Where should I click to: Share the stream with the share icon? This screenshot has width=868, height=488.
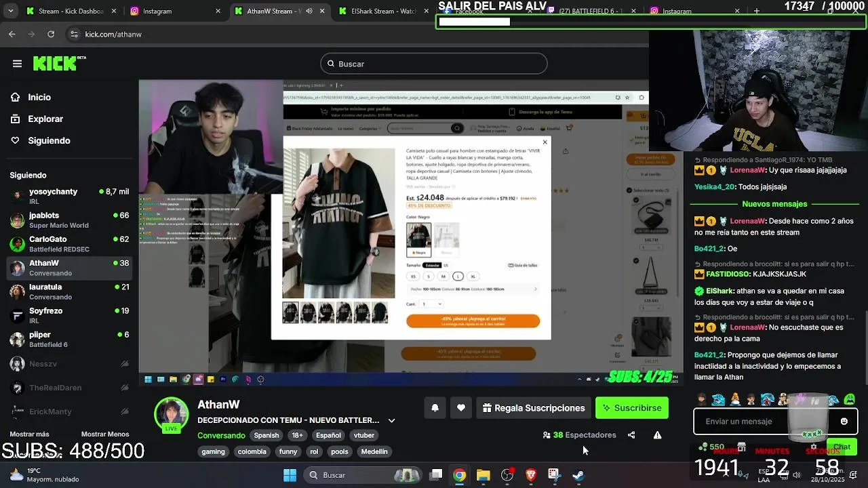(631, 435)
